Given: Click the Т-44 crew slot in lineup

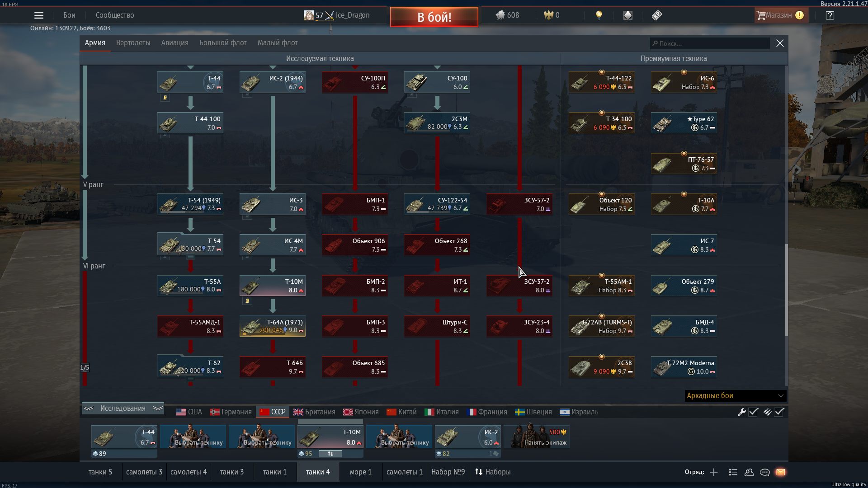Looking at the screenshot, I should (124, 437).
